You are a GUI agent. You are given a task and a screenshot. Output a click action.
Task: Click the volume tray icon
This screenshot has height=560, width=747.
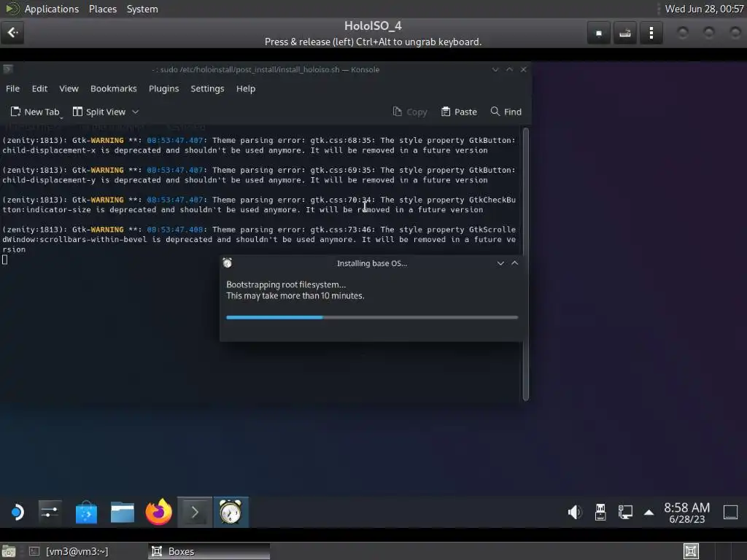tap(575, 513)
